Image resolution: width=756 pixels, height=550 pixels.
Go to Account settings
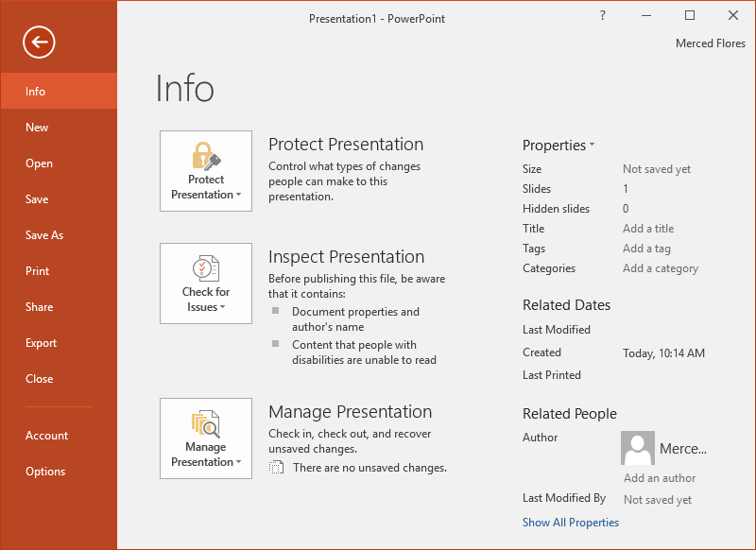(x=46, y=435)
